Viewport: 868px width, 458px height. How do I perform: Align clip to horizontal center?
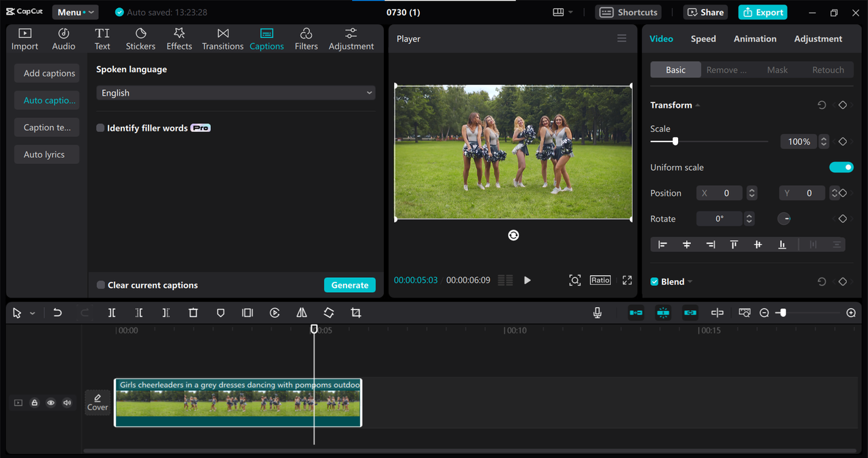tap(687, 245)
